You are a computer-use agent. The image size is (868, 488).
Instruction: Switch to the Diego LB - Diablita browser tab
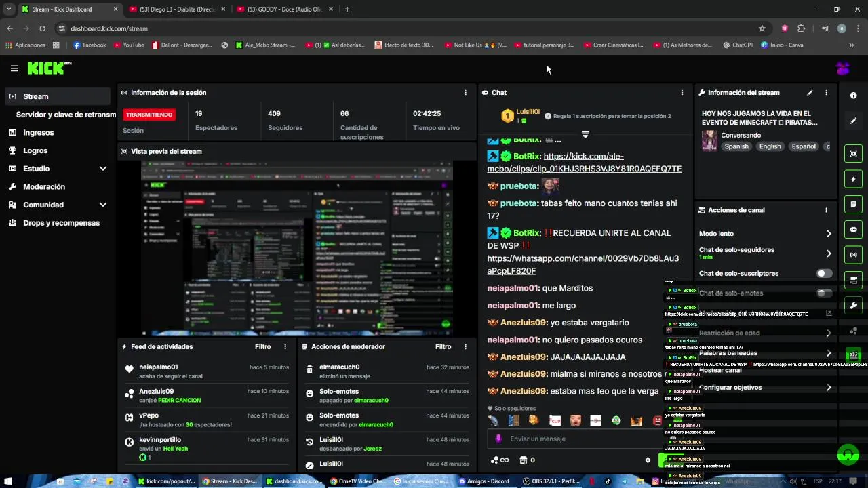click(x=176, y=9)
